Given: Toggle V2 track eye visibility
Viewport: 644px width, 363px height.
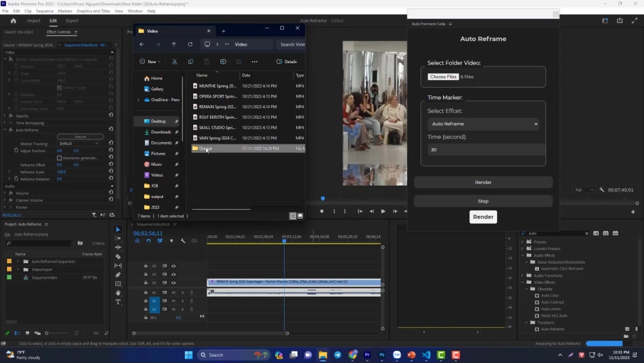Looking at the screenshot, I should [173, 274].
